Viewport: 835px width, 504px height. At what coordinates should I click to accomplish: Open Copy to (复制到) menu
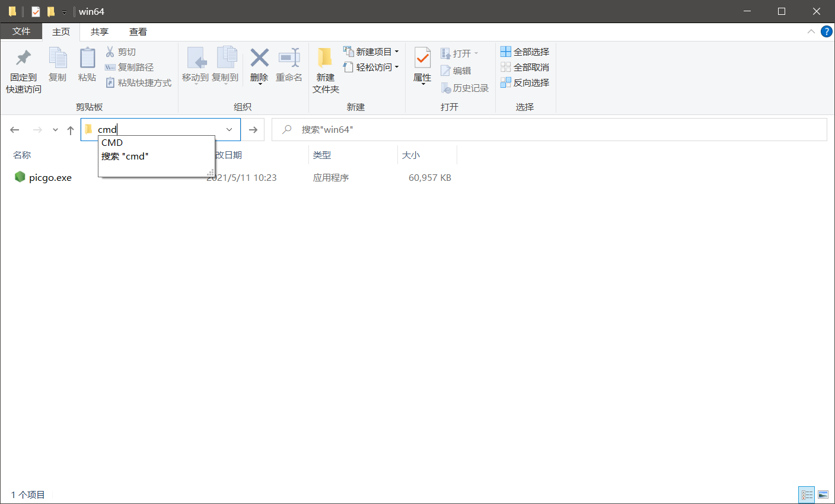click(225, 65)
